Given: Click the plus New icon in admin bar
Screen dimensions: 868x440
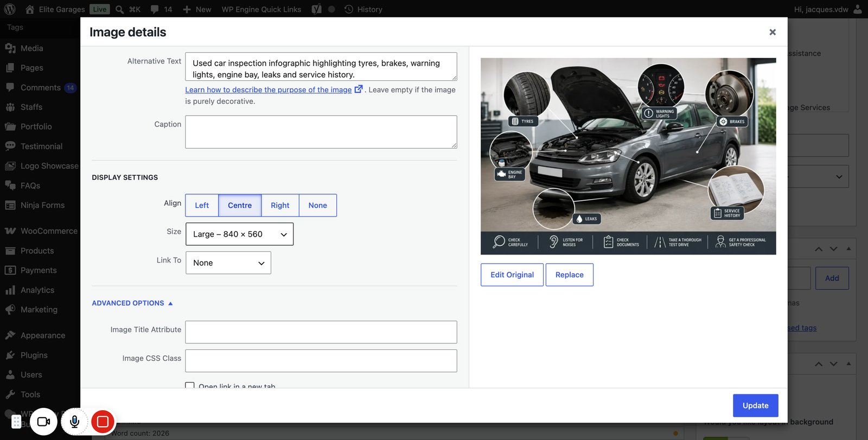Looking at the screenshot, I should [x=187, y=9].
